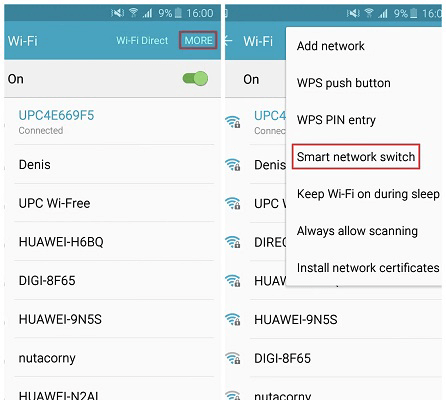Open Install network certificates

[x=368, y=268]
